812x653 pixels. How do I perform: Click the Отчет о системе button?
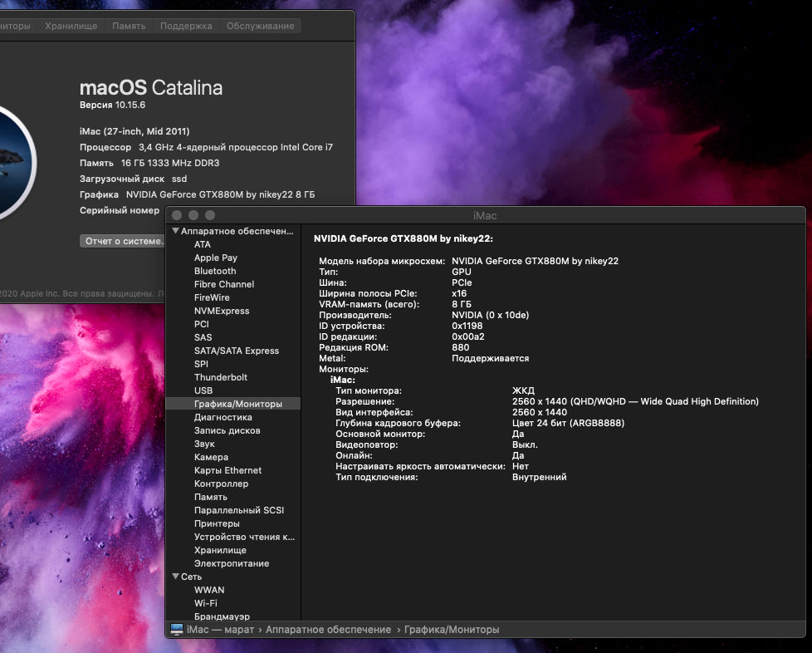[123, 241]
